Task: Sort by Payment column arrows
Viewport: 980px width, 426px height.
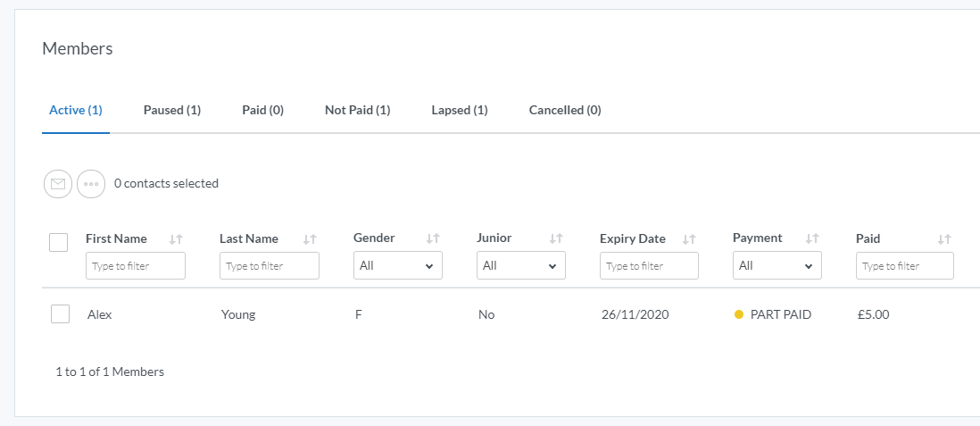Action: click(x=812, y=239)
